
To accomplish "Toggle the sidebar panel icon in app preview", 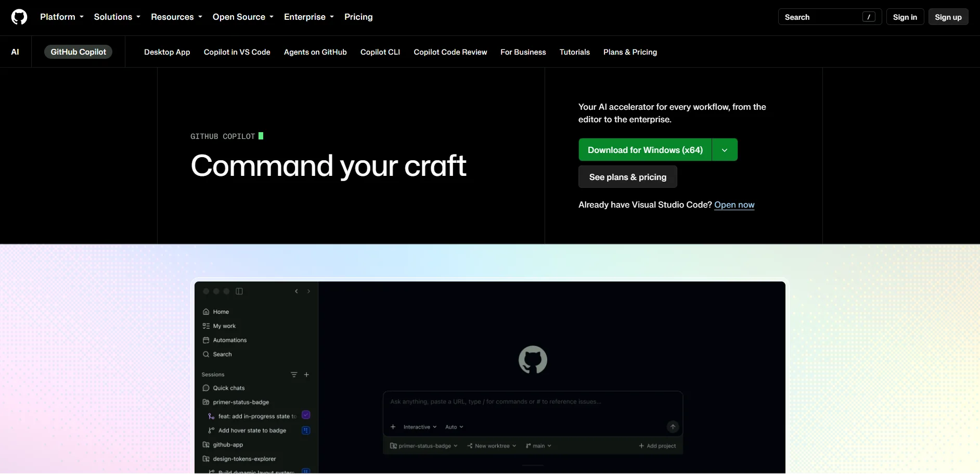I will pyautogui.click(x=239, y=291).
